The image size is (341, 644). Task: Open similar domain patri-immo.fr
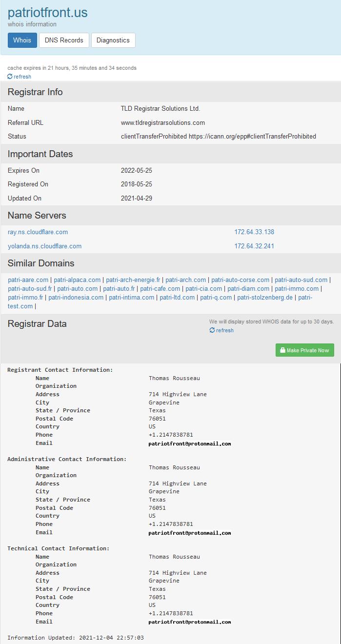[25, 298]
